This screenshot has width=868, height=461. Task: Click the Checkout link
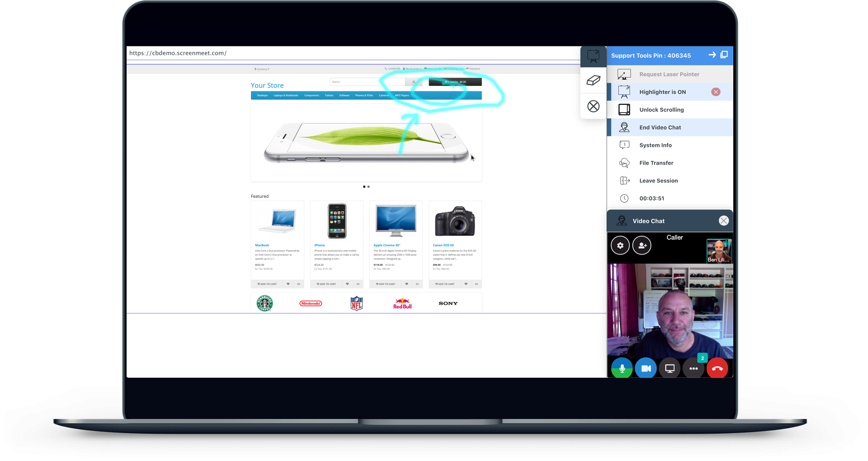[473, 69]
